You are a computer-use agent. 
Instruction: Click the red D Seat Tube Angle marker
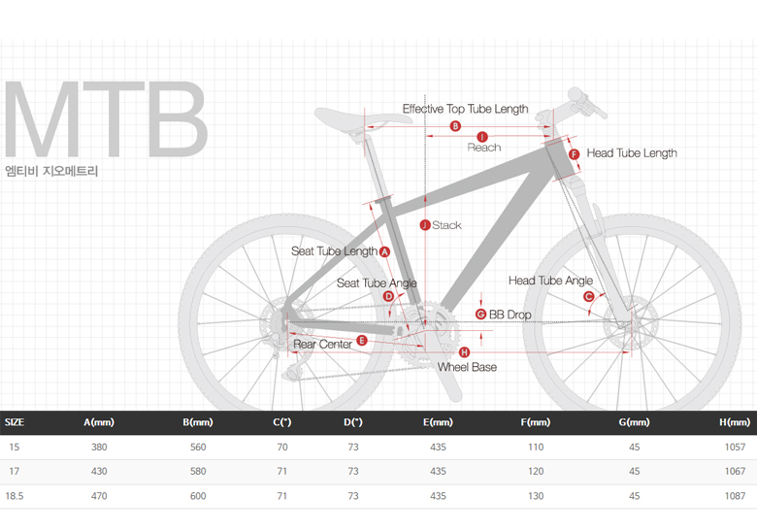coord(388,296)
